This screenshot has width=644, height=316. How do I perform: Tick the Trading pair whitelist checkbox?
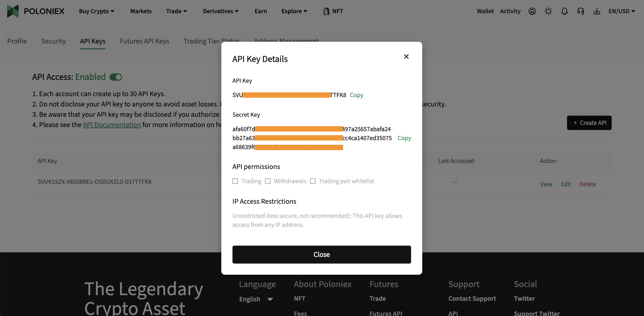[x=313, y=181]
